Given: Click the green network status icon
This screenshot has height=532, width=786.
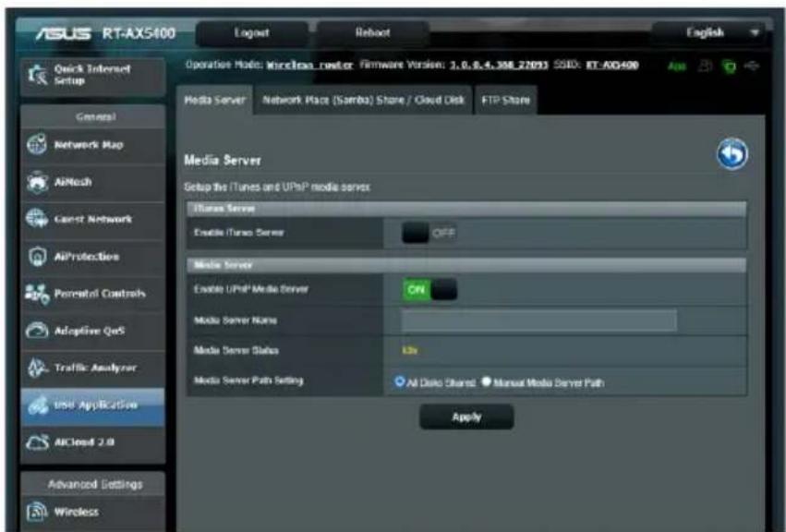Looking at the screenshot, I should click(729, 66).
